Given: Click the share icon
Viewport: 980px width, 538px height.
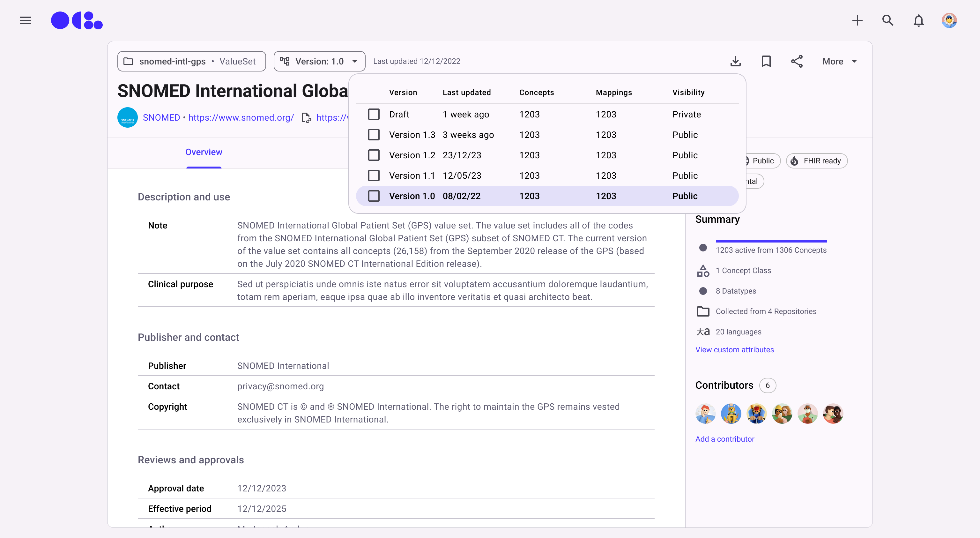Looking at the screenshot, I should [797, 61].
